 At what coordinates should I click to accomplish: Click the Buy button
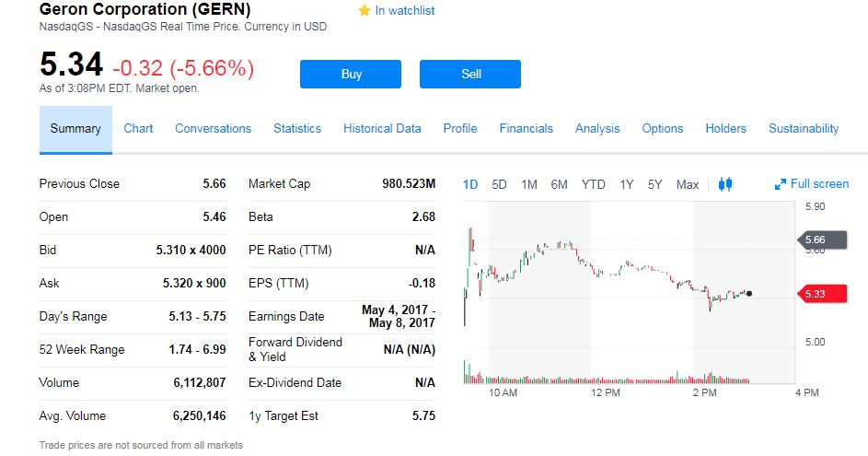point(351,75)
